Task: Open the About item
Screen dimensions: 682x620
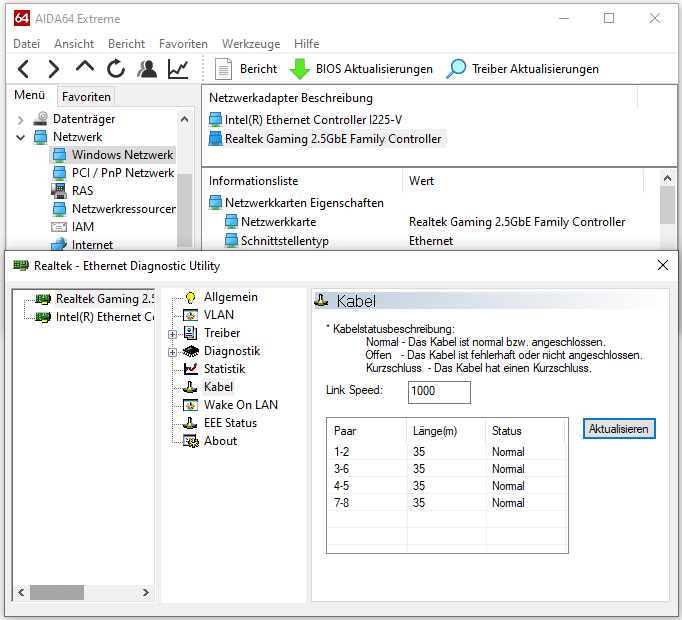Action: point(220,441)
